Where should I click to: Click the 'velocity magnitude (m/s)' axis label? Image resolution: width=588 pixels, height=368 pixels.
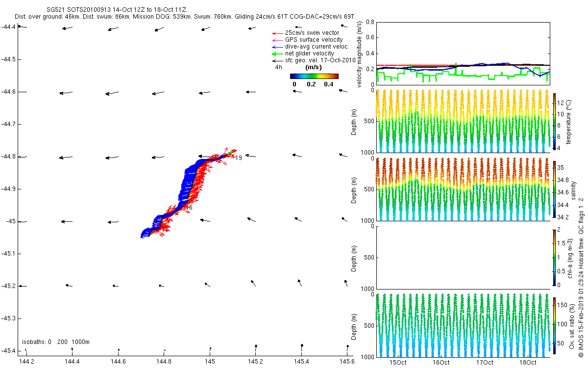tap(359, 55)
